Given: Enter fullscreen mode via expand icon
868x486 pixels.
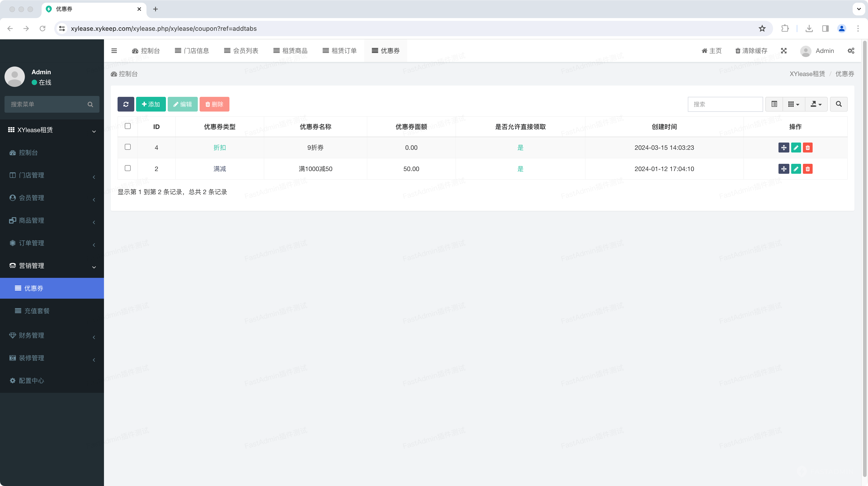Looking at the screenshot, I should click(784, 51).
